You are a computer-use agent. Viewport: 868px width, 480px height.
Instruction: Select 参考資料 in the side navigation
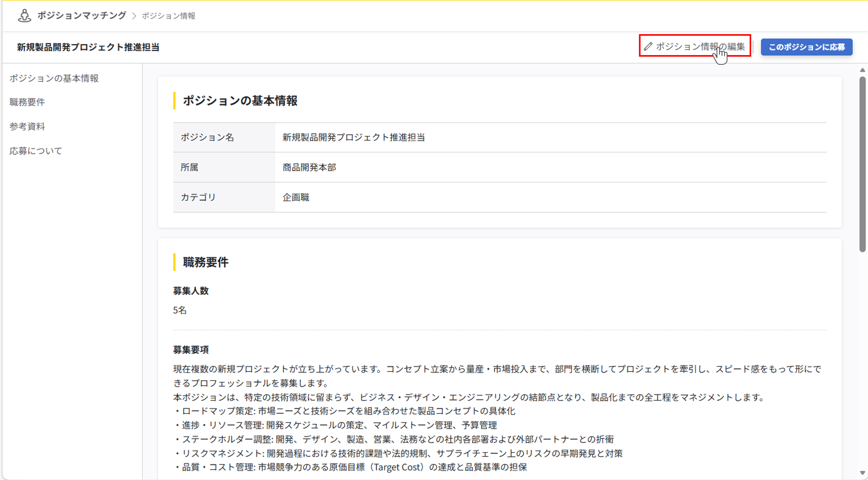27,127
